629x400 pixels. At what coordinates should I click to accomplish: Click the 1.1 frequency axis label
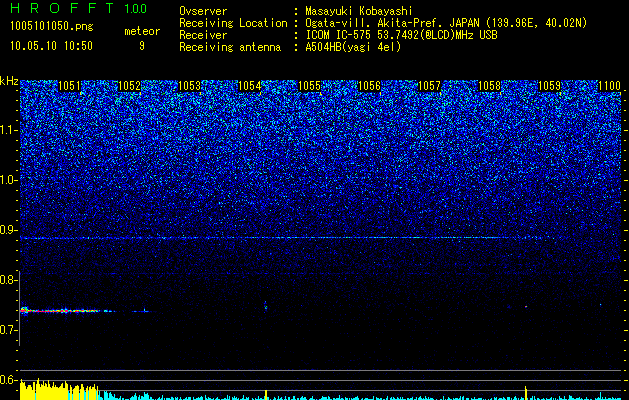(x=8, y=130)
